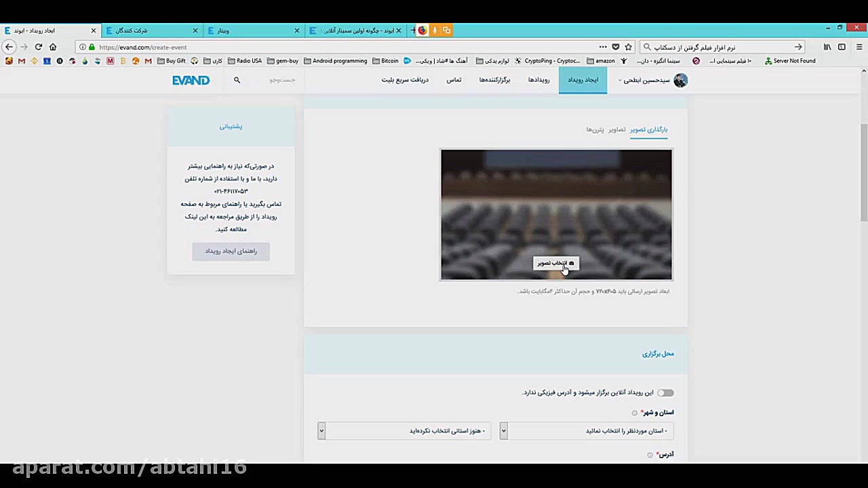The width and height of the screenshot is (868, 488).
Task: Expand the سیدحسین ابطحی profile menu
Action: [648, 80]
